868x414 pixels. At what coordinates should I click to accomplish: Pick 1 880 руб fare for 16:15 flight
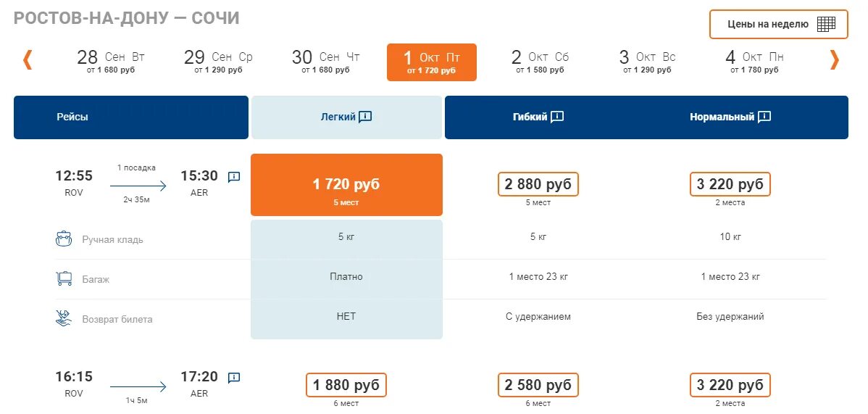346,385
